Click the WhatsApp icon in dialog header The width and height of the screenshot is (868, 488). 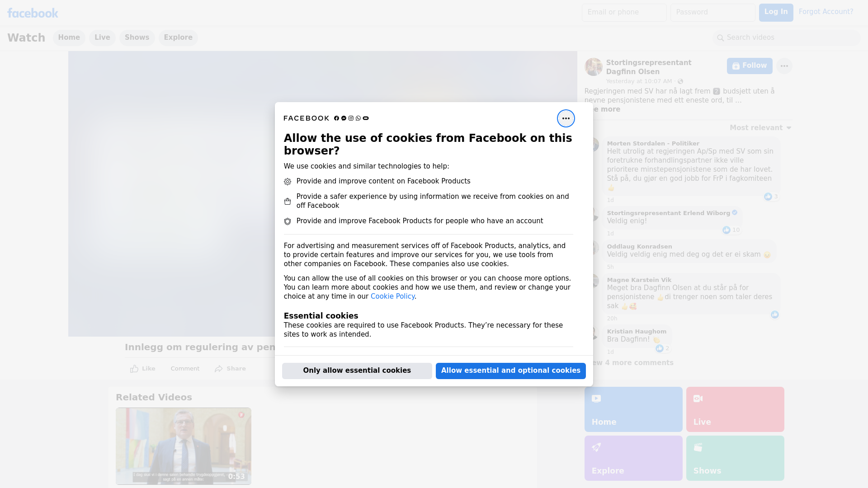(358, 118)
